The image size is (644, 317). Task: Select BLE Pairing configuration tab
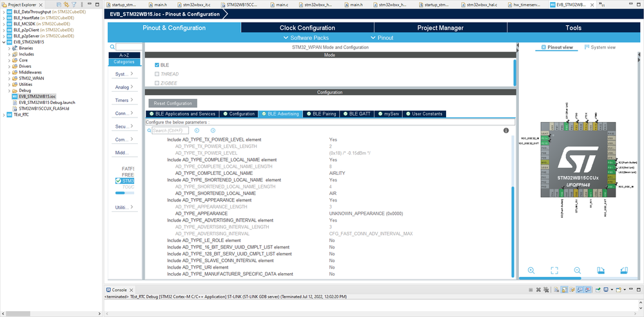click(x=321, y=114)
